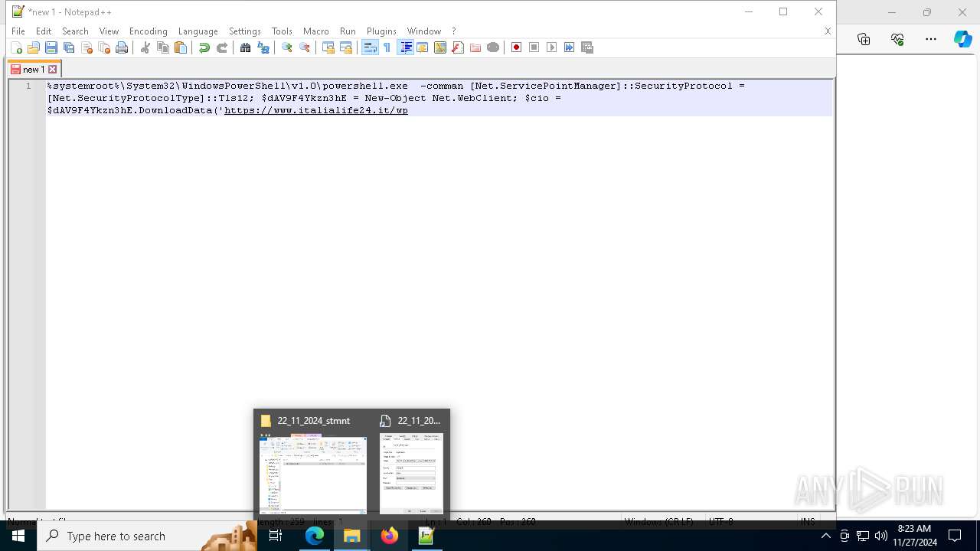Viewport: 980px width, 551px height.
Task: Click the Save Recorded Macro icon
Action: [587, 47]
